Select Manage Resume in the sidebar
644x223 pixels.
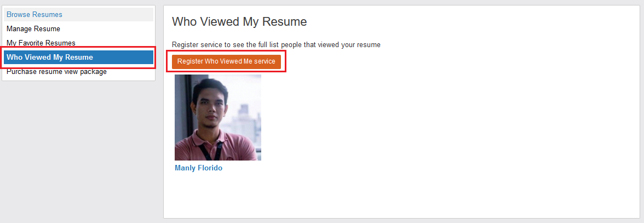tap(33, 28)
